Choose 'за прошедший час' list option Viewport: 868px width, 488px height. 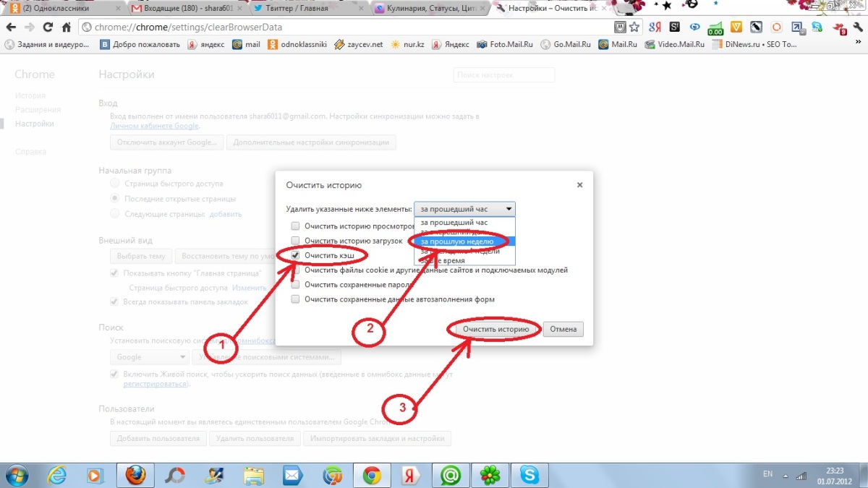point(465,222)
